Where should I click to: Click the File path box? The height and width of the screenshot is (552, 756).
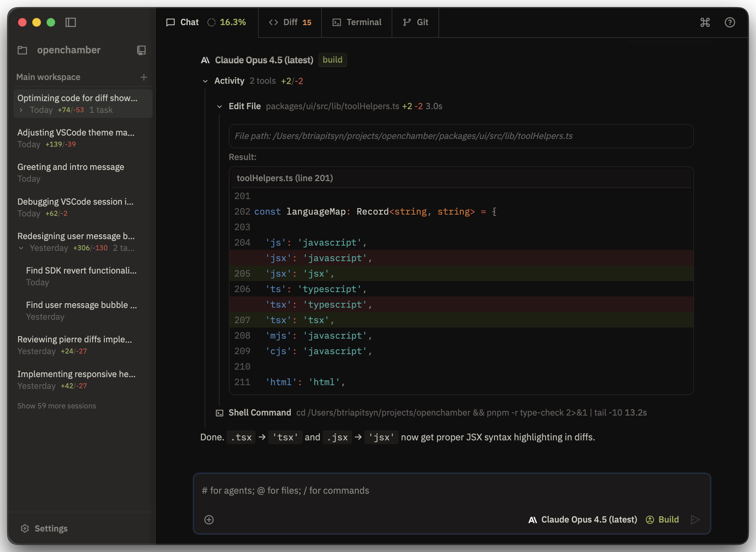pyautogui.click(x=461, y=136)
